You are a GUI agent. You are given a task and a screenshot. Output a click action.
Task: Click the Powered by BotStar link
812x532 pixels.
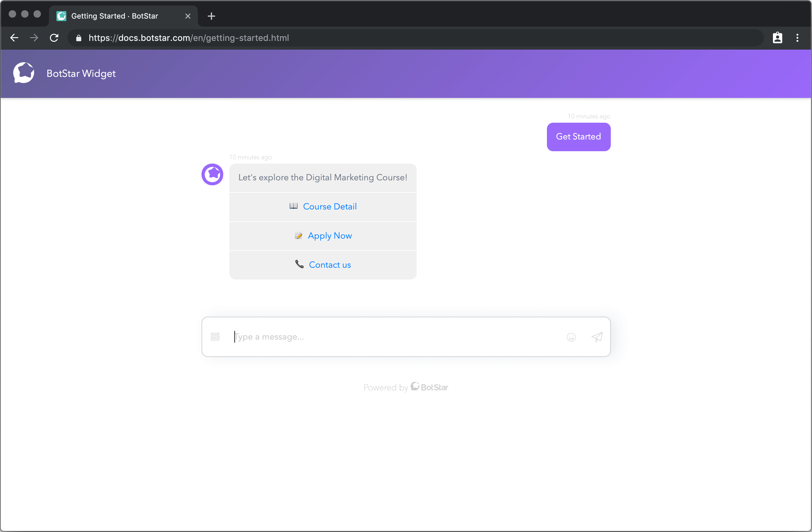pos(406,387)
